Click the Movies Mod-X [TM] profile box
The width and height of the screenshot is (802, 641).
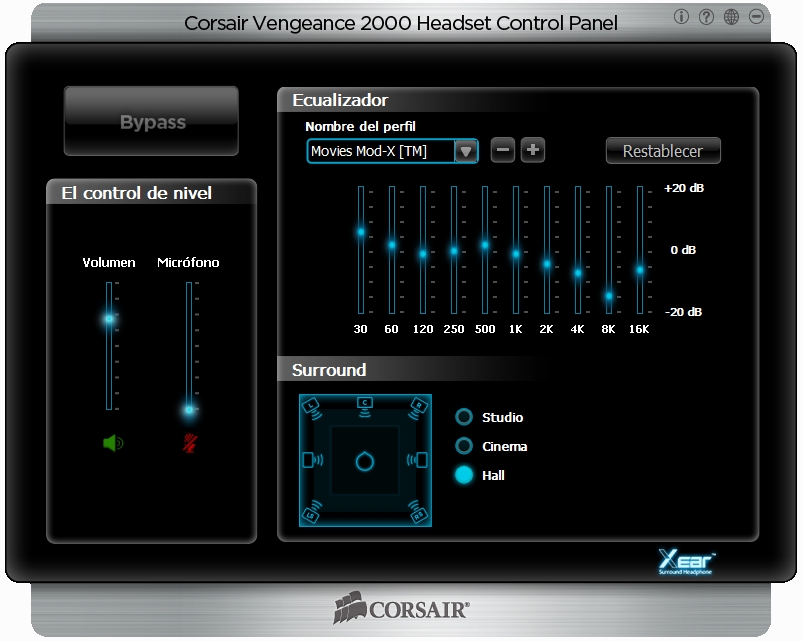(x=381, y=151)
